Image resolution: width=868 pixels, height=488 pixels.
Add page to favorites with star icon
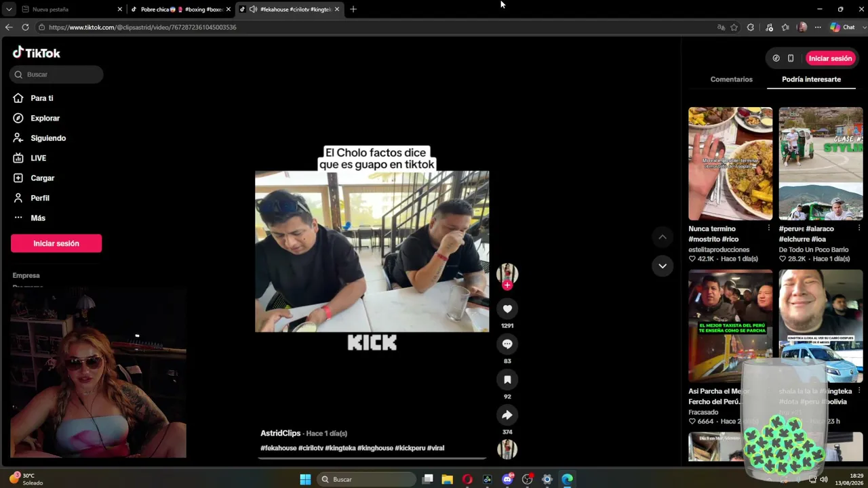(734, 27)
